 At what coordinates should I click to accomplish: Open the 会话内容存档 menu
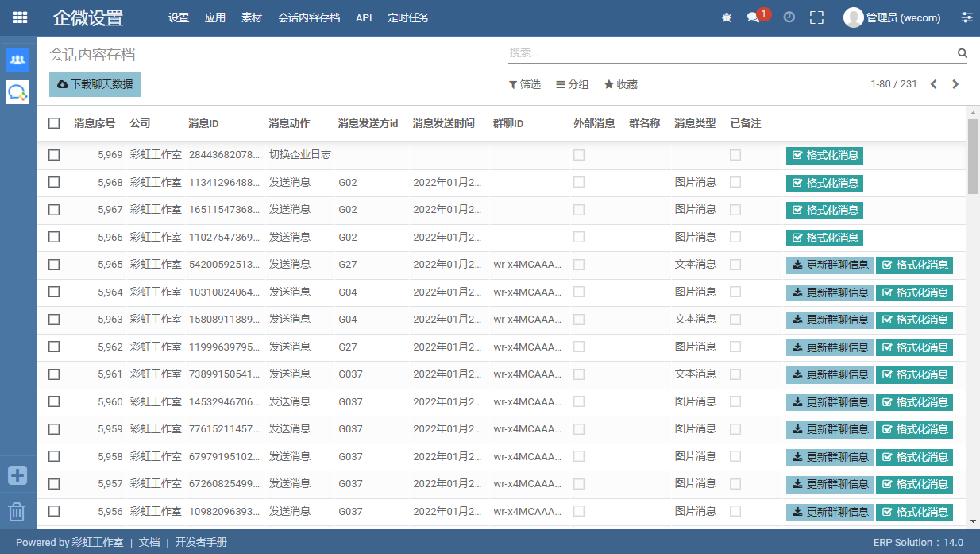309,17
